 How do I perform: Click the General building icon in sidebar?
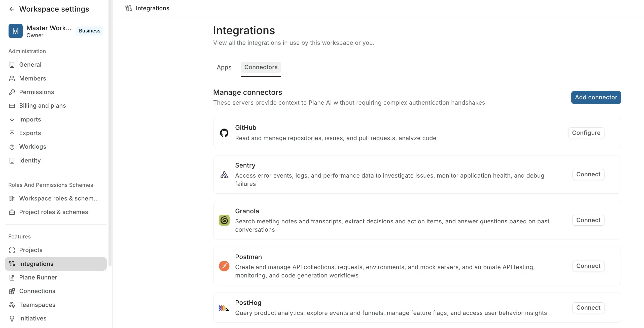coord(12,65)
